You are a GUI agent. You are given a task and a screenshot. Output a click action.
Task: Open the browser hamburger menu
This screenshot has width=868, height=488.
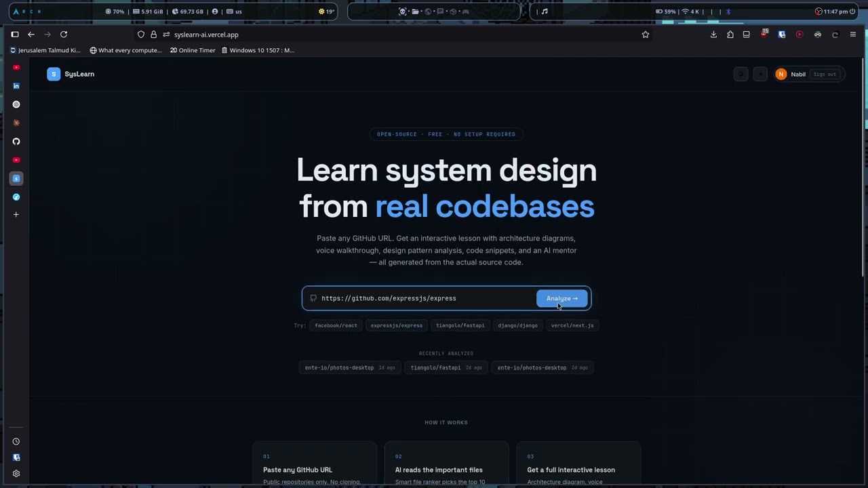click(853, 35)
